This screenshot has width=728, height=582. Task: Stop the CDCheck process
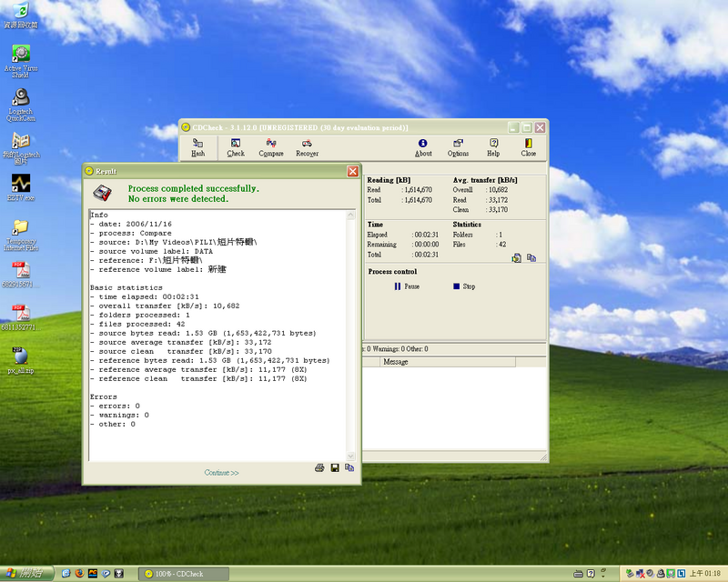click(464, 286)
